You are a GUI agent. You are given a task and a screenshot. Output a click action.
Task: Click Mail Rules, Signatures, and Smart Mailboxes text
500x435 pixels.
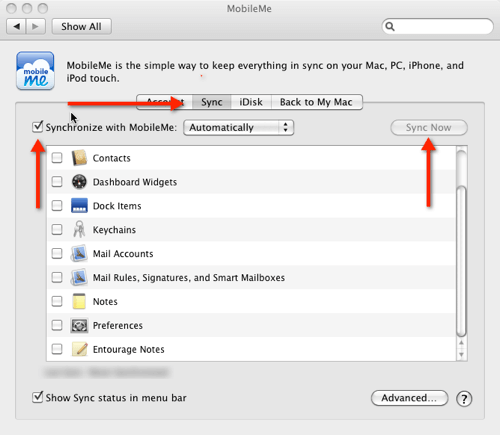189,278
